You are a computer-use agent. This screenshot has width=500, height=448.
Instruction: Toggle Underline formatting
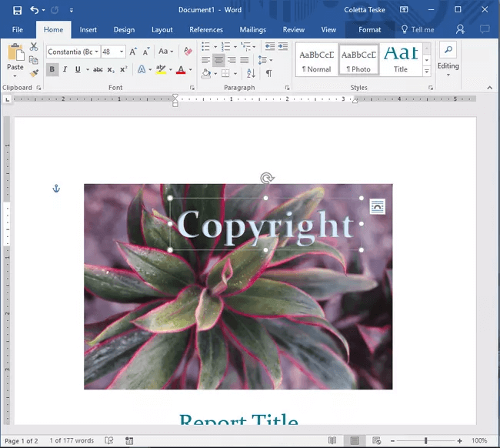[x=78, y=69]
